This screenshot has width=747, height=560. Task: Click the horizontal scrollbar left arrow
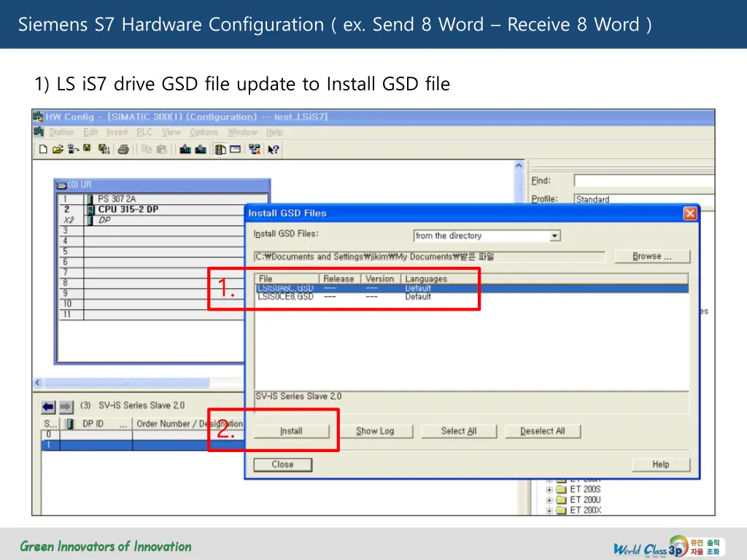point(38,382)
